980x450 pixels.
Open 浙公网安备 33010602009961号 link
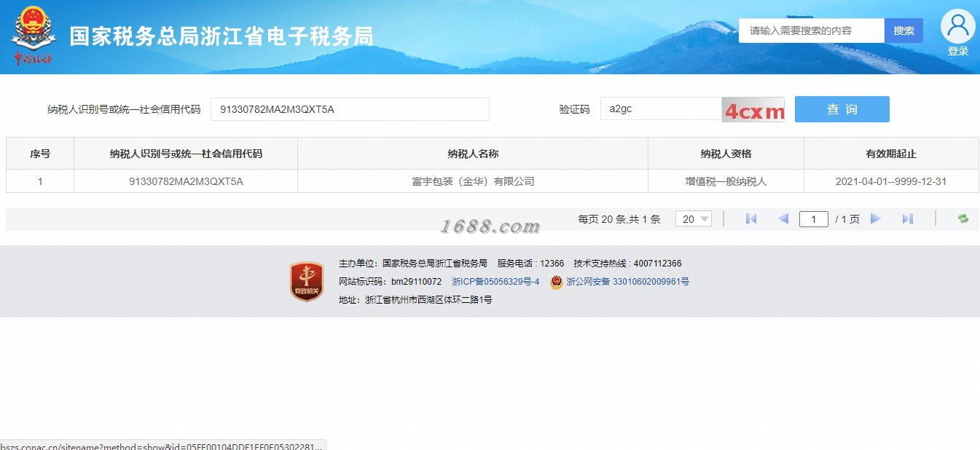[x=627, y=282]
